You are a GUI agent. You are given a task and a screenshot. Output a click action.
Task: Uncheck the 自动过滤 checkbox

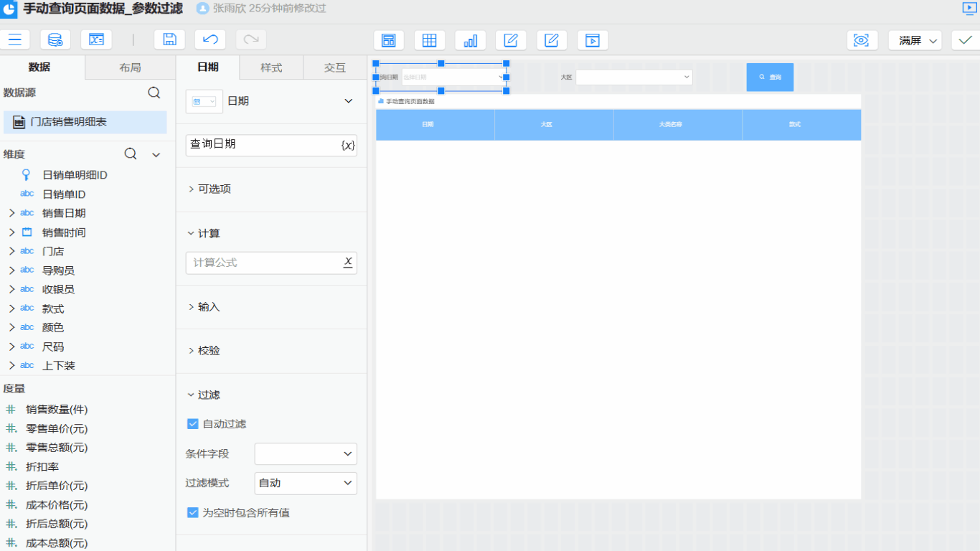click(x=192, y=424)
